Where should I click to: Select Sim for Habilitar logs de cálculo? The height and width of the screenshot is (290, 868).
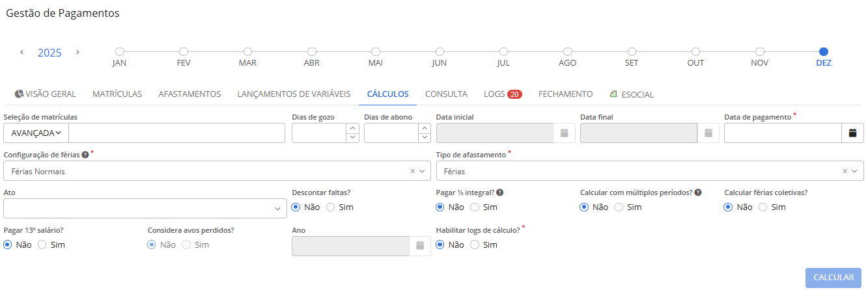475,245
